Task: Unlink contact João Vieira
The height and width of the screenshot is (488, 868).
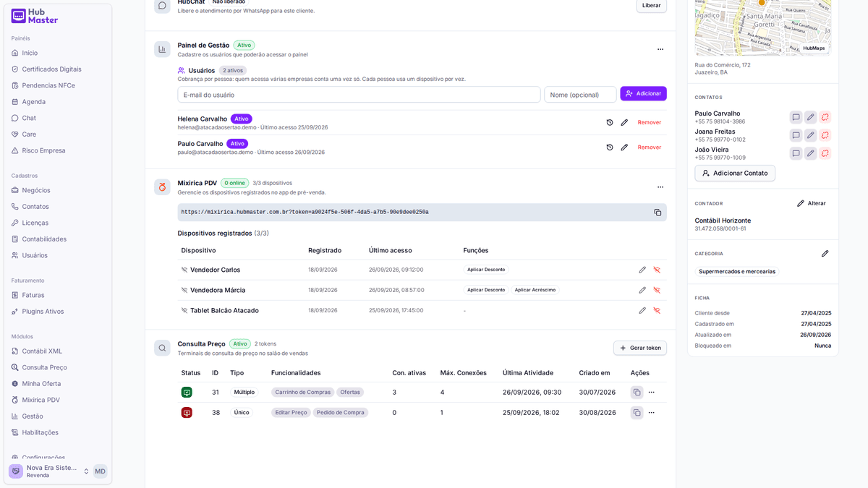Action: [x=825, y=153]
